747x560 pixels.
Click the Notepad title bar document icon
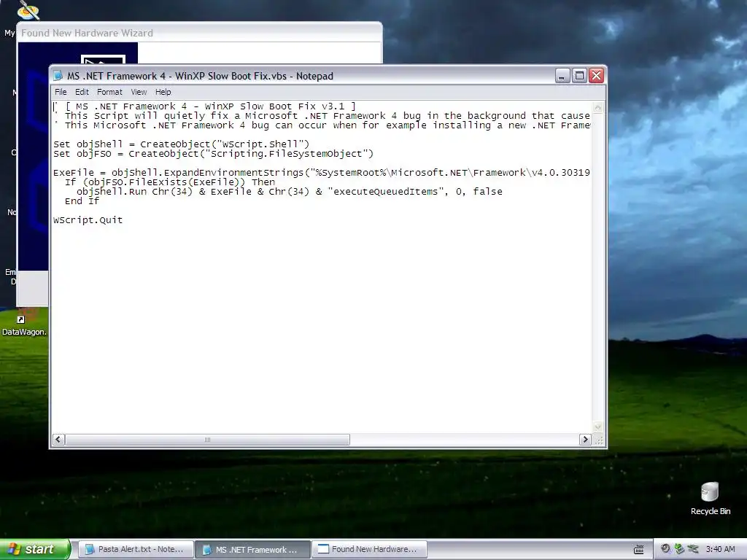[x=58, y=76]
